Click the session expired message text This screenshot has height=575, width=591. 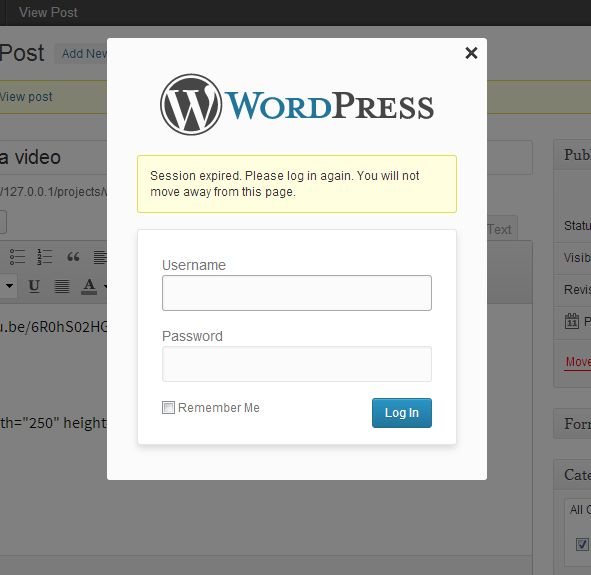(x=285, y=184)
